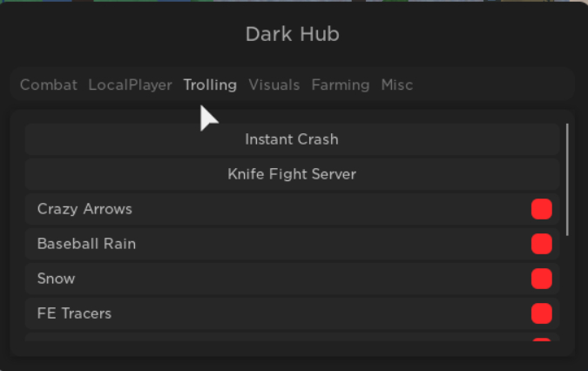588x371 pixels.
Task: Click the cut-off row beneath FE Tracers
Action: click(x=292, y=337)
